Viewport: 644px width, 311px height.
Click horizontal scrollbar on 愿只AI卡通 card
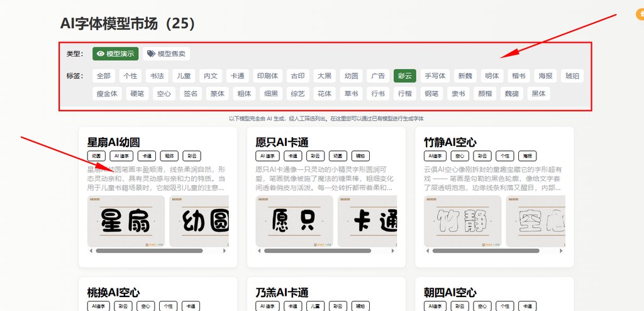click(318, 251)
